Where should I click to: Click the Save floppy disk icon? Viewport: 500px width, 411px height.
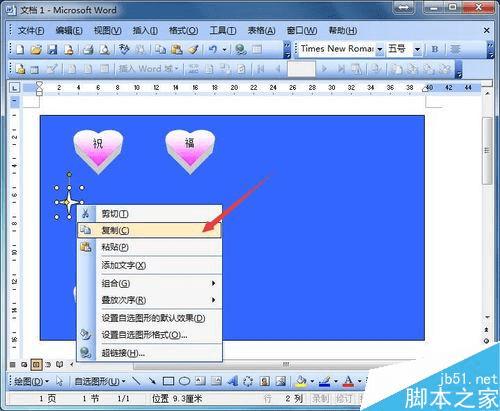(x=52, y=49)
